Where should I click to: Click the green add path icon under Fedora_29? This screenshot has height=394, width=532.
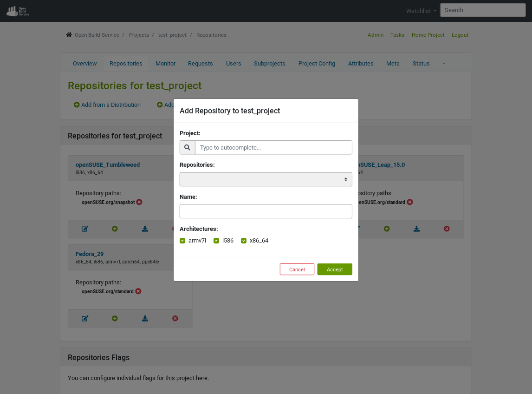click(x=115, y=318)
